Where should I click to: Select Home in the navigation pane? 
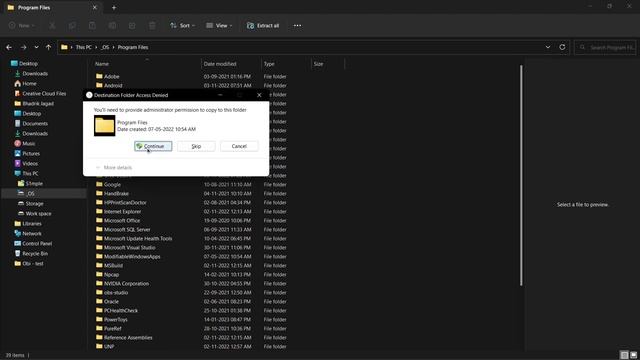29,83
